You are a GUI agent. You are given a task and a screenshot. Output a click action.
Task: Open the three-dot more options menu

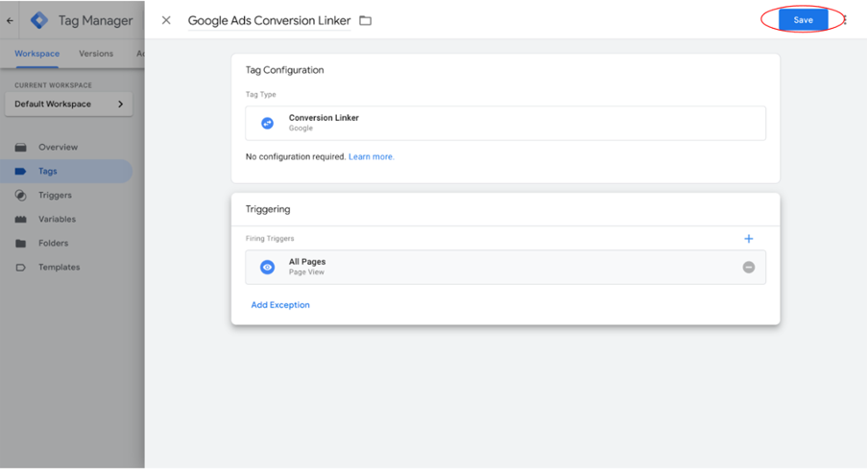click(846, 20)
